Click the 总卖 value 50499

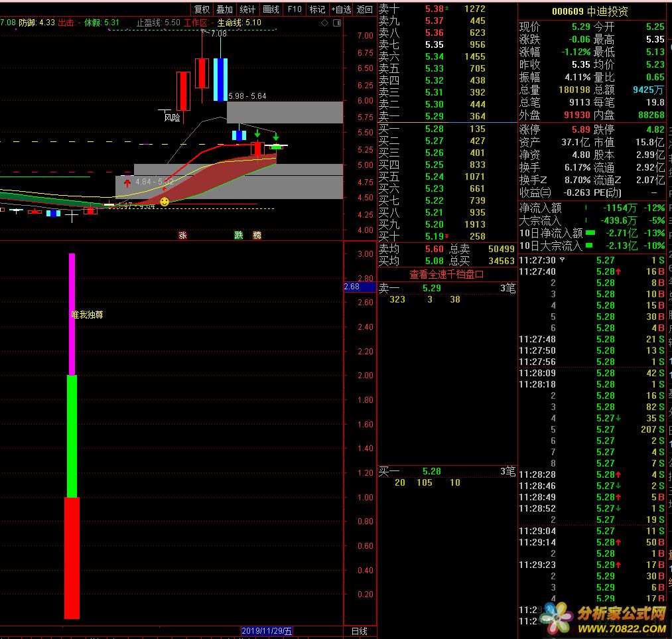501,249
